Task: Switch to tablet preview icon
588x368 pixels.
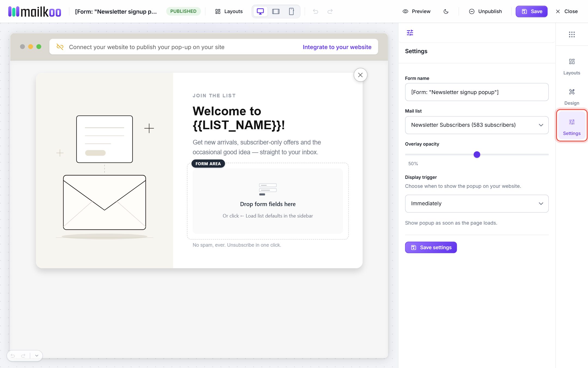Action: [x=276, y=11]
